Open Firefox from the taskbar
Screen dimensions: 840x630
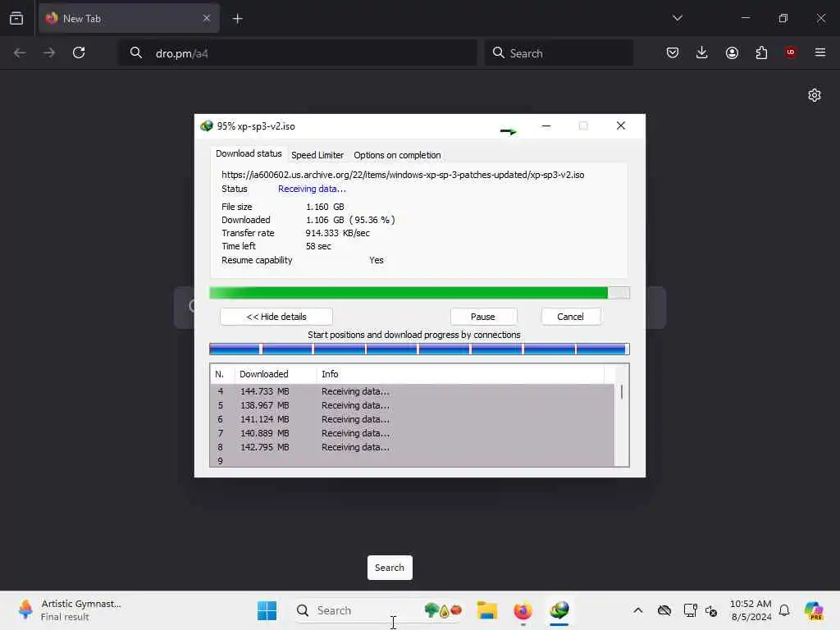pos(523,610)
